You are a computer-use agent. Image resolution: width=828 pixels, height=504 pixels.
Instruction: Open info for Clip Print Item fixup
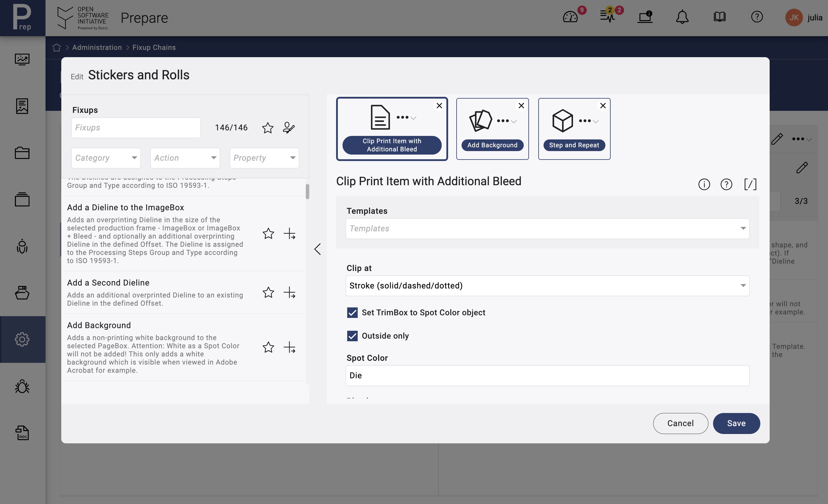coord(704,184)
